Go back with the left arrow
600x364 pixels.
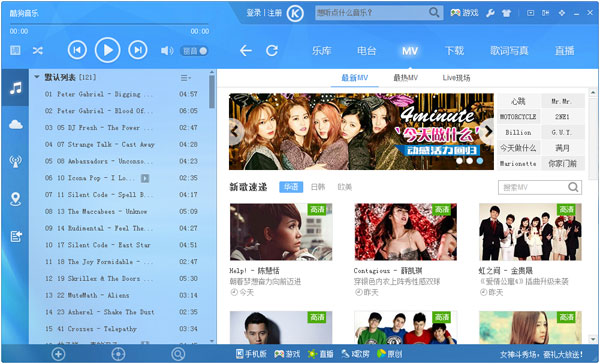point(246,51)
